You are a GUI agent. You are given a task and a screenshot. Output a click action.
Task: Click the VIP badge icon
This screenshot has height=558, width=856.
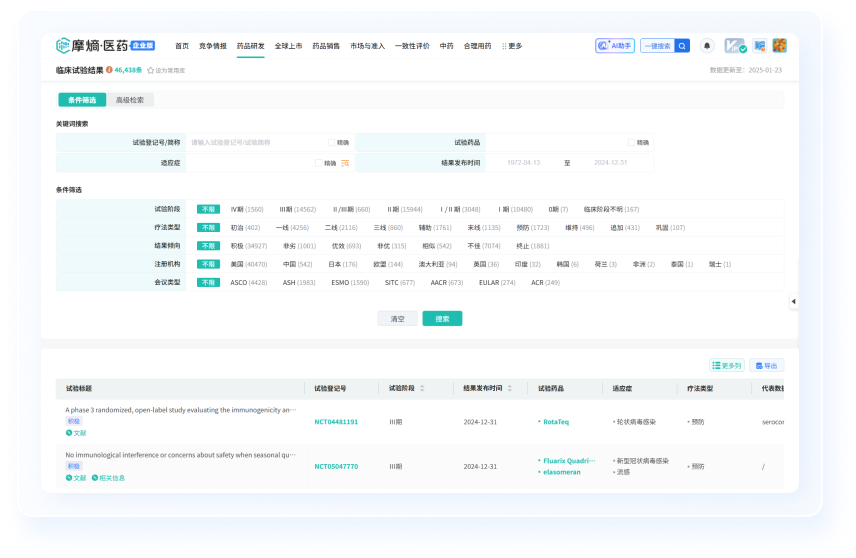735,46
